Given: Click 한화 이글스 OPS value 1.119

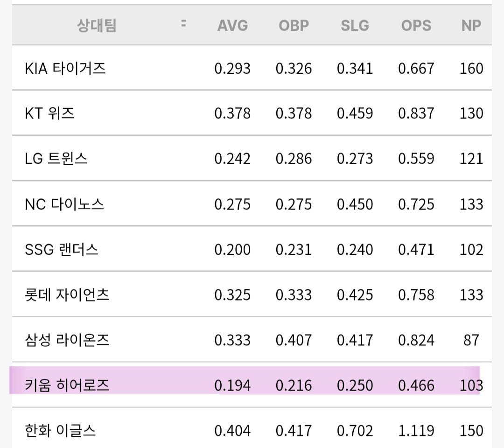Looking at the screenshot, I should (x=416, y=431).
